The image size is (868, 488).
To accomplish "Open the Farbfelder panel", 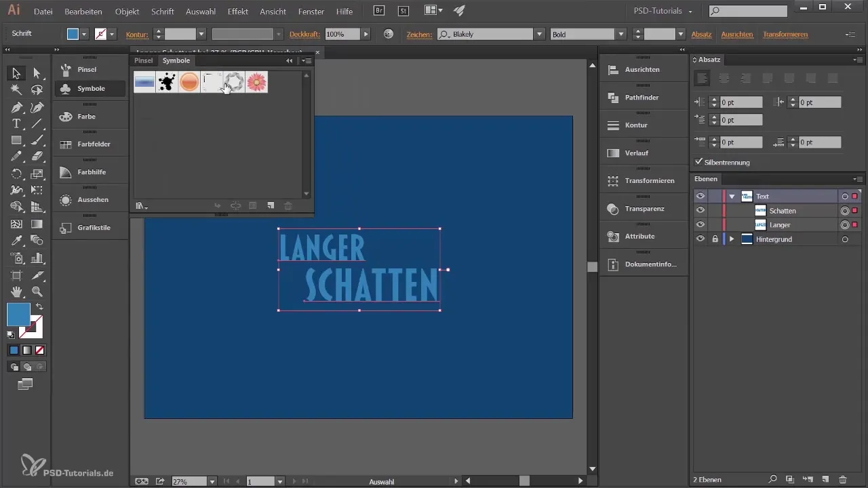I will (x=90, y=144).
